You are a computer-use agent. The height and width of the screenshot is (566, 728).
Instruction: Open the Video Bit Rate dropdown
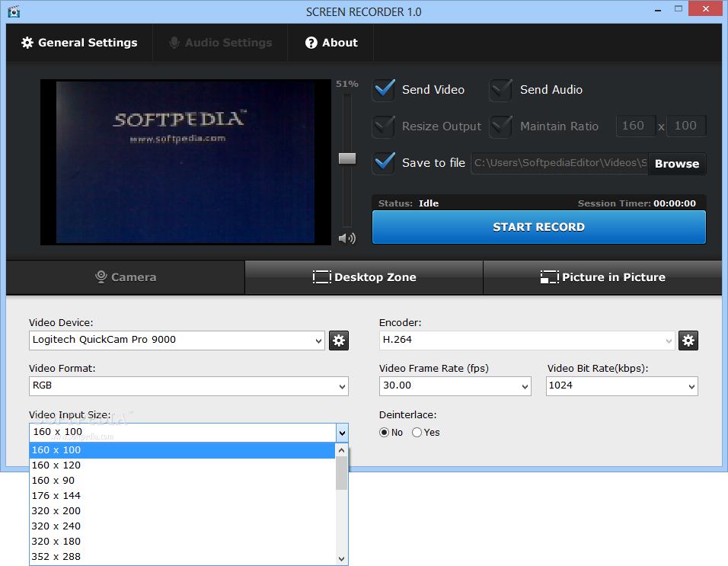click(x=621, y=386)
